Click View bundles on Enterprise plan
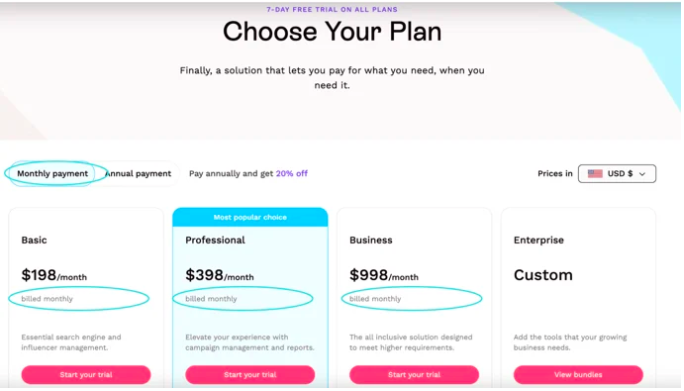 [578, 375]
